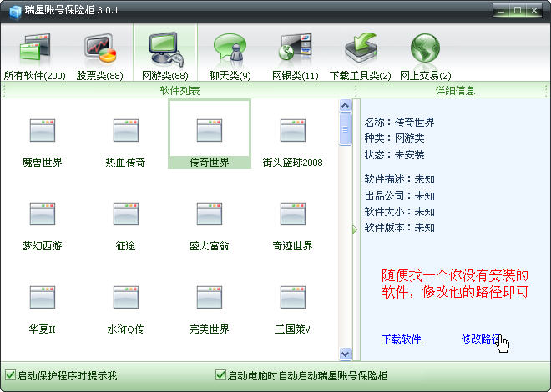Open the 网上交易(2) globe icon

(x=425, y=48)
